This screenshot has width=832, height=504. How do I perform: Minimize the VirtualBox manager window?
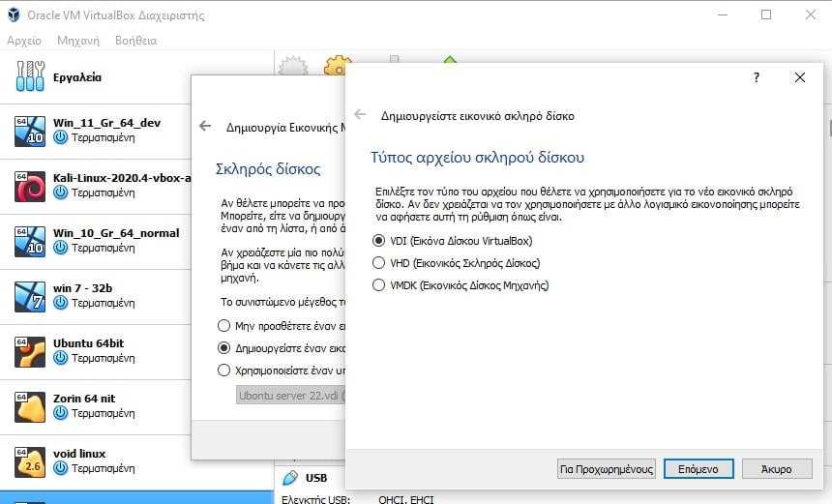pyautogui.click(x=723, y=15)
